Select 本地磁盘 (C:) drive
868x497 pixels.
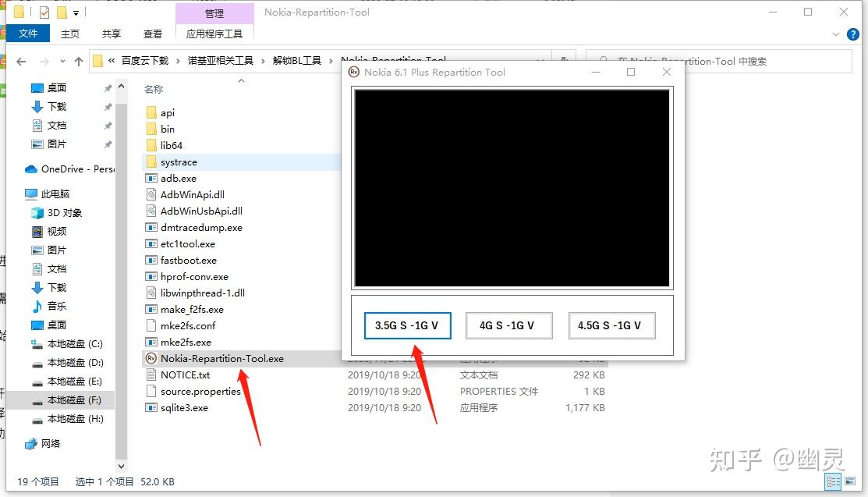(x=67, y=343)
